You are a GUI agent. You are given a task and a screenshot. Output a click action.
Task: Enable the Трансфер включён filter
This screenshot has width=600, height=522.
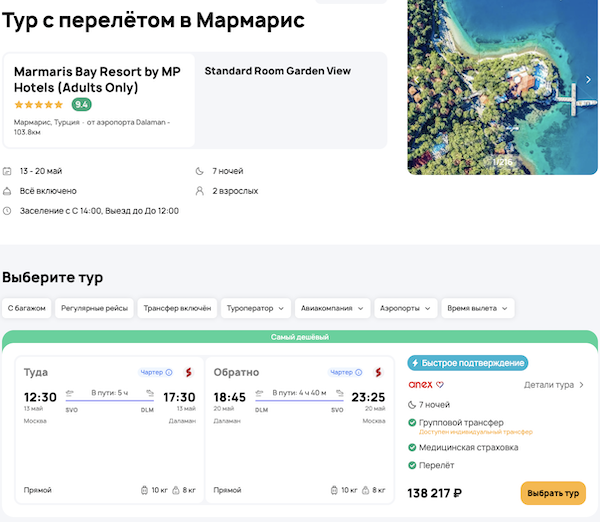(176, 309)
